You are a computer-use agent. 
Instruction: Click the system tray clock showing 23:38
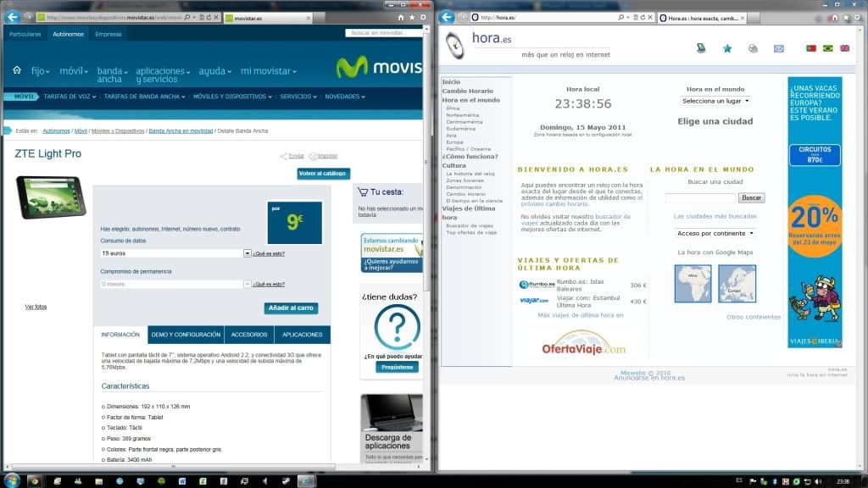pyautogui.click(x=843, y=481)
